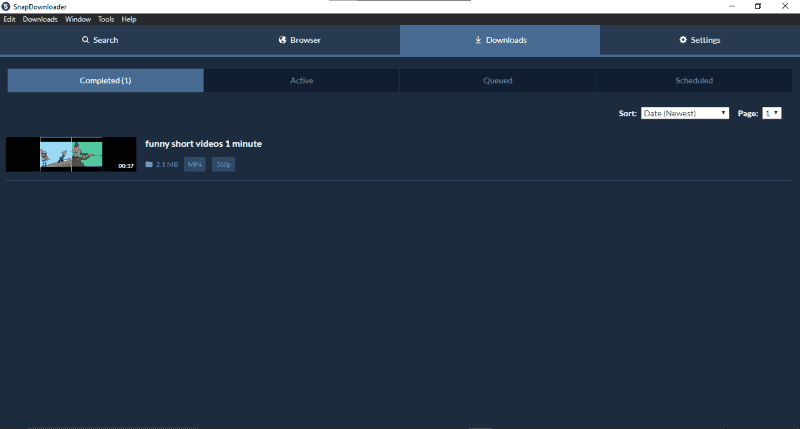Click the 360p quality badge
The height and width of the screenshot is (429, 800).
223,164
